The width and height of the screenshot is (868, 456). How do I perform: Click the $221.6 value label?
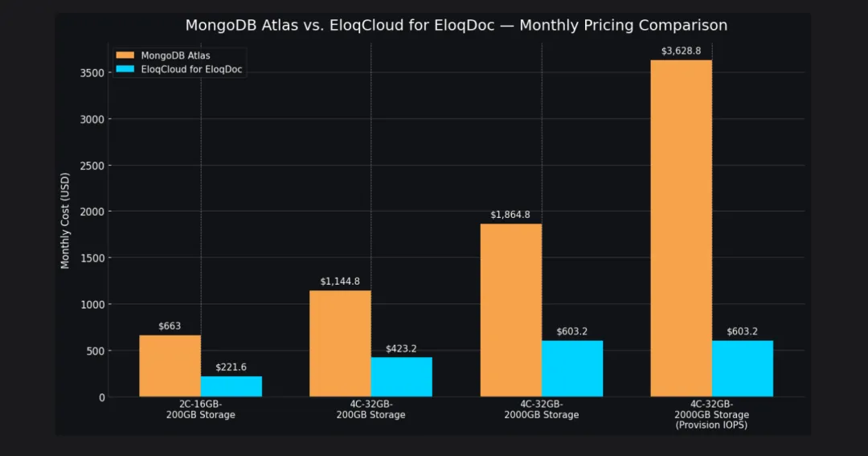tap(231, 367)
